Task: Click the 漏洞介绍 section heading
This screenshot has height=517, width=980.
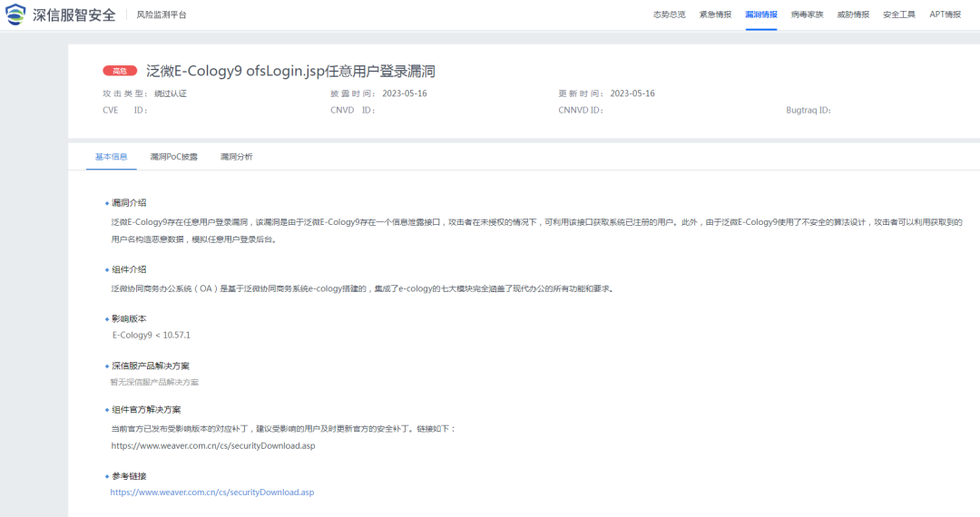Action: click(x=129, y=203)
